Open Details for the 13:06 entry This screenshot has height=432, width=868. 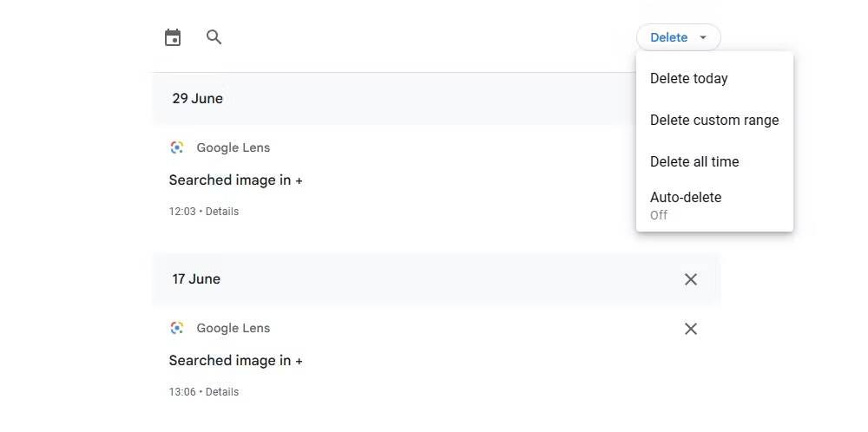pos(222,392)
